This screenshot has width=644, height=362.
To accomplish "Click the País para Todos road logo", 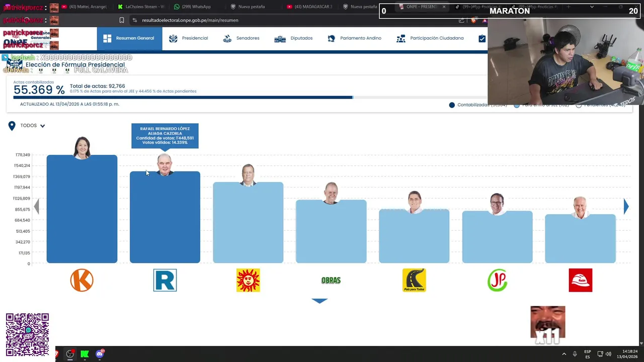I will [x=414, y=280].
